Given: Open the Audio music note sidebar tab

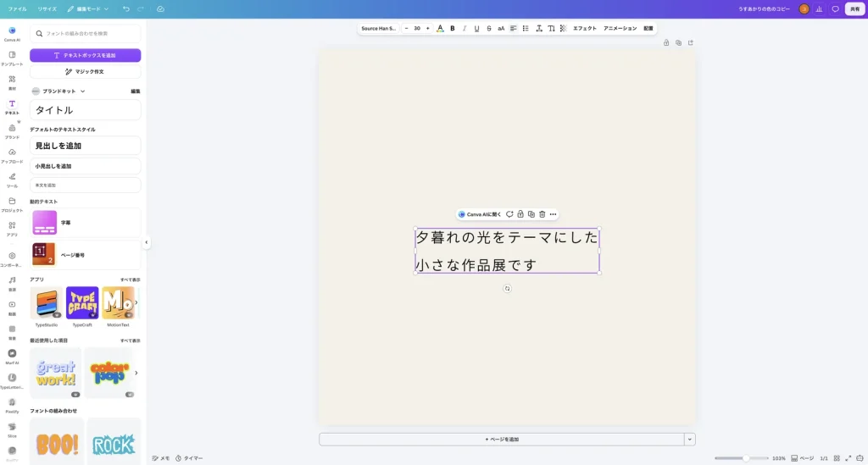Looking at the screenshot, I should (12, 283).
